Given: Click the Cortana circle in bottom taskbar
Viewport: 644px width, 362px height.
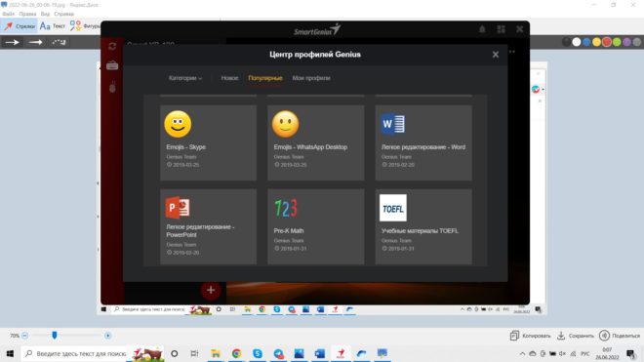Looking at the screenshot, I should point(174,353).
